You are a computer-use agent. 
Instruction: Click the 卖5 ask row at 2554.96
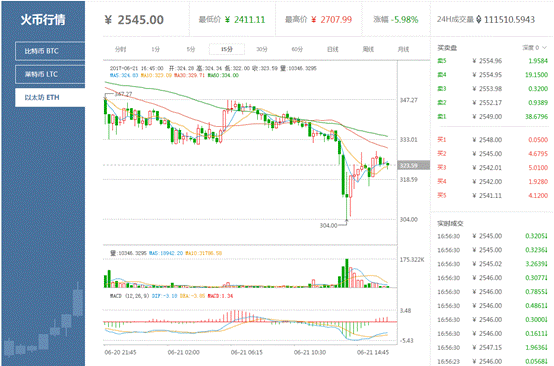(x=493, y=61)
